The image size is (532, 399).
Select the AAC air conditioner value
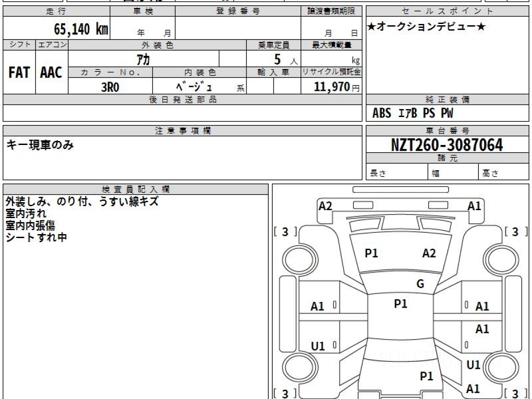pos(51,73)
